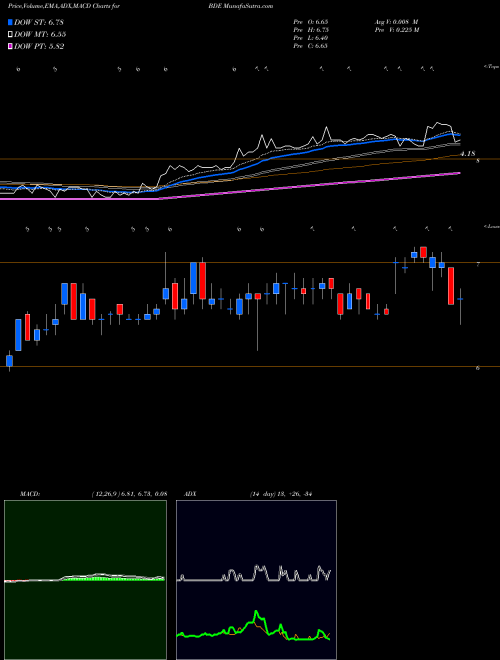The height and width of the screenshot is (660, 500).
Task: Click the 'Pre C: 6.65' close value
Action: click(311, 46)
